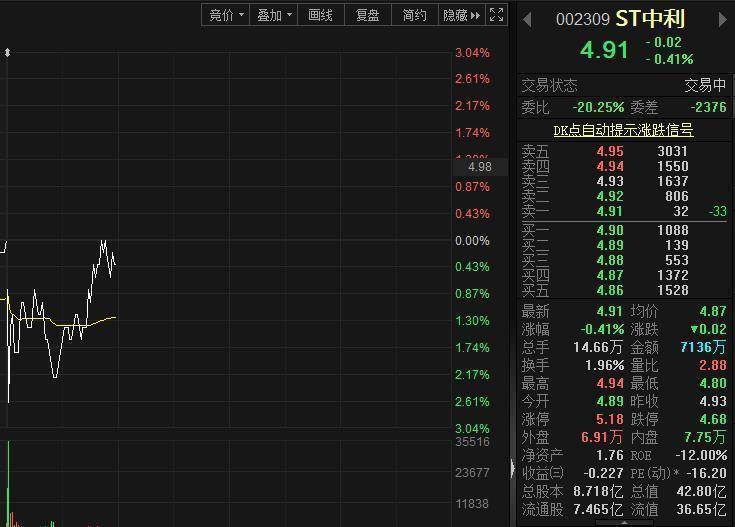Click 买二 price 4.89 in order book

click(610, 245)
